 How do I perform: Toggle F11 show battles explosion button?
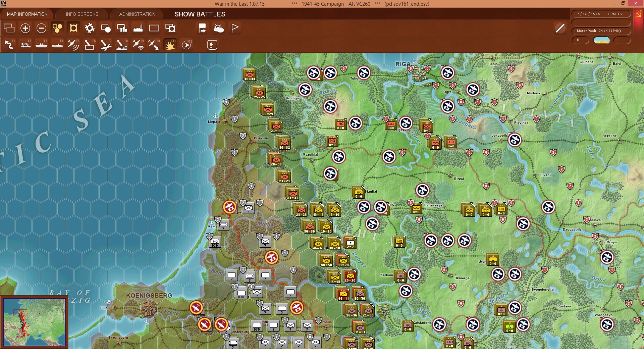pyautogui.click(x=170, y=45)
